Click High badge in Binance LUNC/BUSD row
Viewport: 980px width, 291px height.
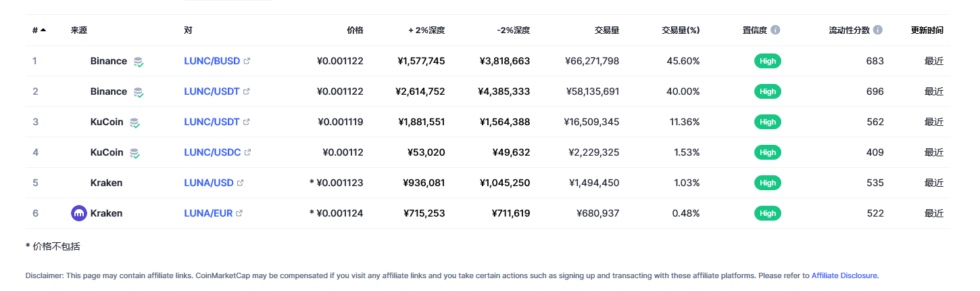[x=768, y=61]
